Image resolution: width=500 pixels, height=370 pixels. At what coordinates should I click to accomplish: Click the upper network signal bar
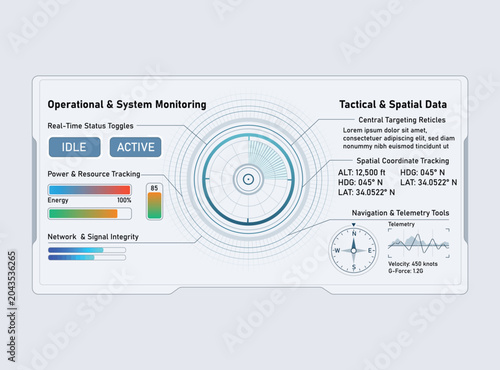87,250
